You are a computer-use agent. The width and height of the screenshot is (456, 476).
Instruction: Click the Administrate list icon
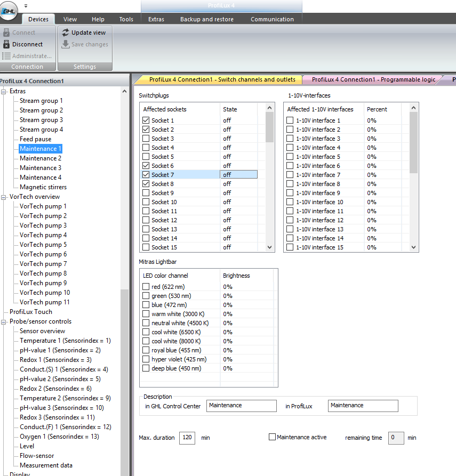[x=6, y=56]
